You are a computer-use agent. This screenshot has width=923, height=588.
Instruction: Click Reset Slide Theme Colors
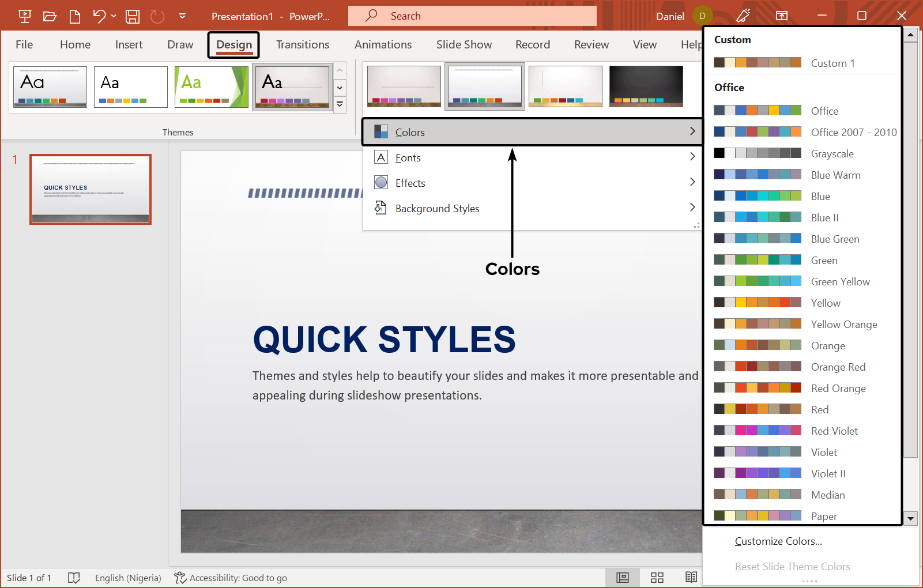point(793,566)
